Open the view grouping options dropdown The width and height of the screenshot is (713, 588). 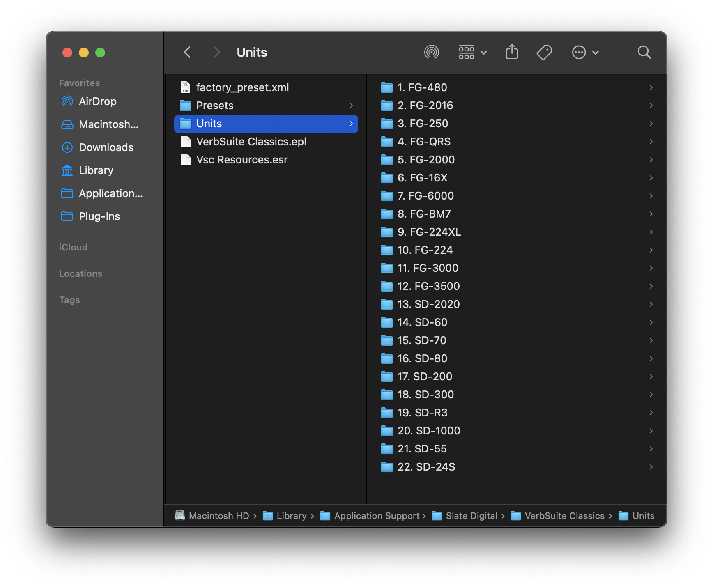[473, 53]
